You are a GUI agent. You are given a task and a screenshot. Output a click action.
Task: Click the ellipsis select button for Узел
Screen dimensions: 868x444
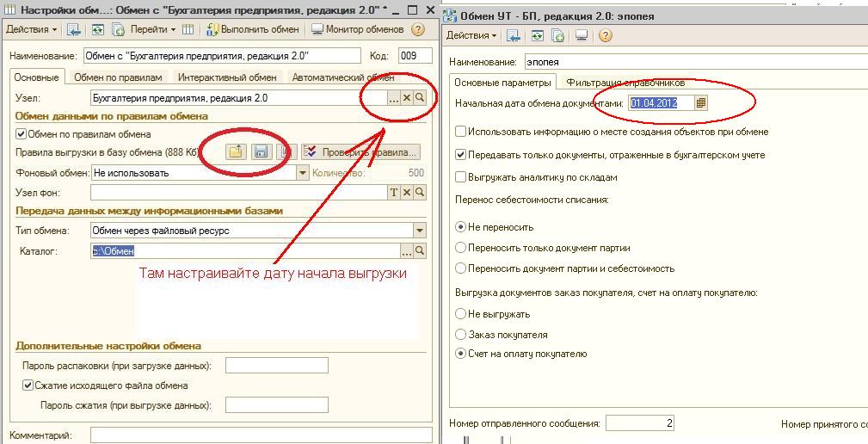pos(394,98)
